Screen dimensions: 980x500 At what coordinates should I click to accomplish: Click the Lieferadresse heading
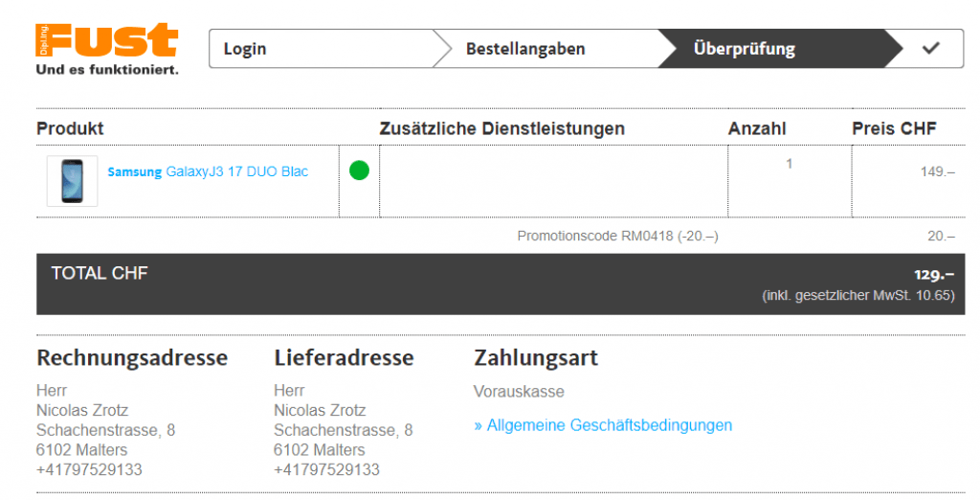tap(344, 358)
